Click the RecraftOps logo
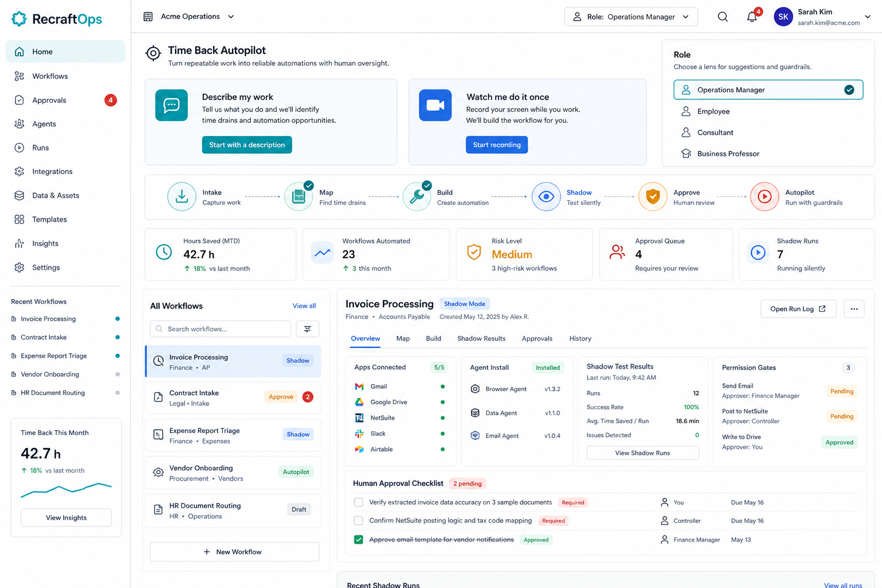 (57, 19)
